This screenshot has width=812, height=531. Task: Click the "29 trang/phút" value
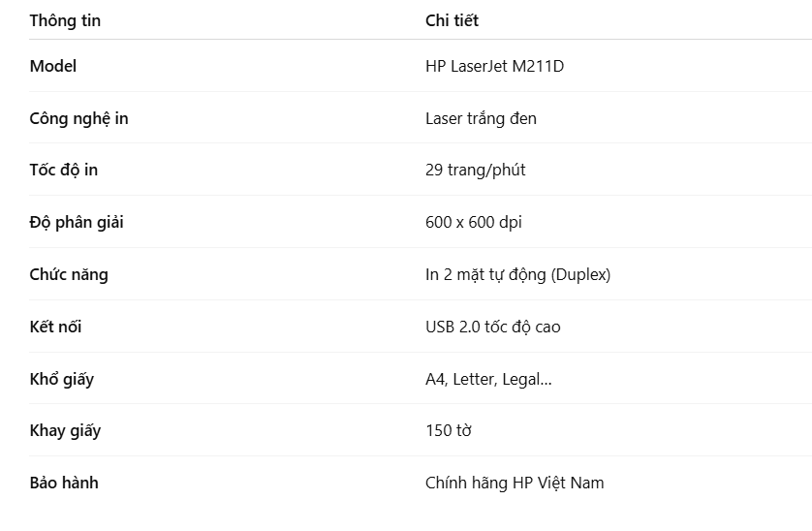475,170
